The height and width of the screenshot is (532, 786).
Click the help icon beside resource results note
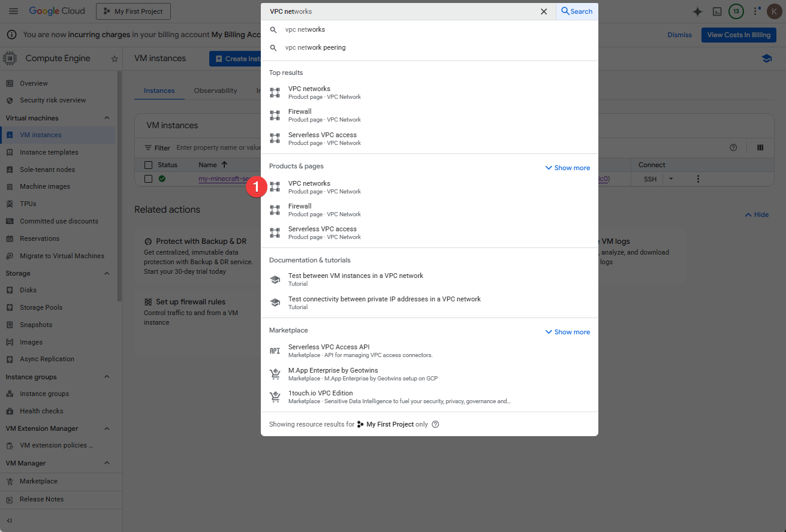tap(436, 424)
